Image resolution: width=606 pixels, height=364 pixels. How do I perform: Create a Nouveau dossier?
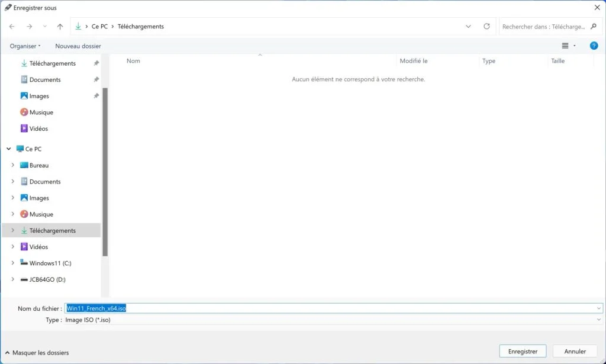78,46
